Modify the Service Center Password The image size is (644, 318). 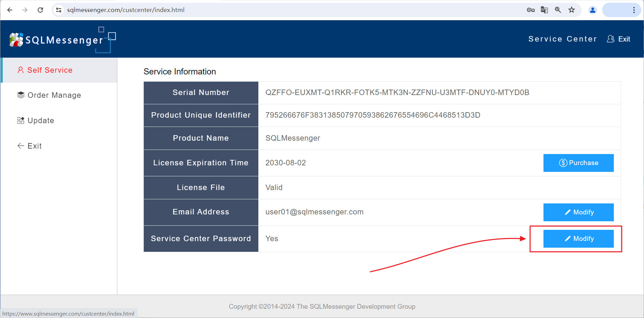pyautogui.click(x=578, y=239)
